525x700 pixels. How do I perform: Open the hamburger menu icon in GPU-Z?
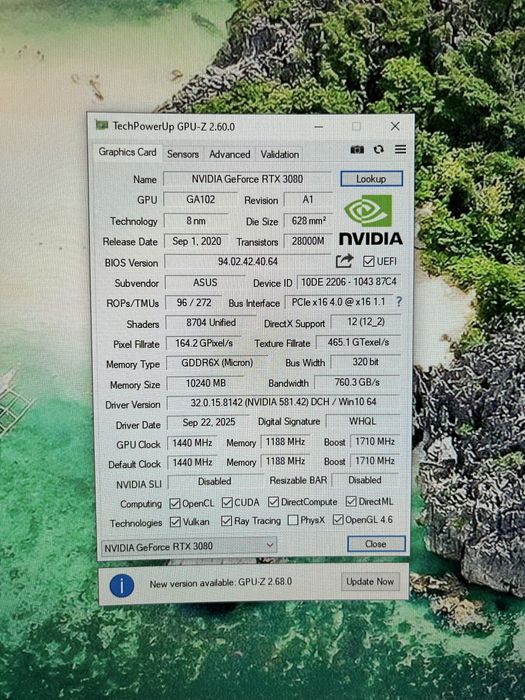(400, 149)
